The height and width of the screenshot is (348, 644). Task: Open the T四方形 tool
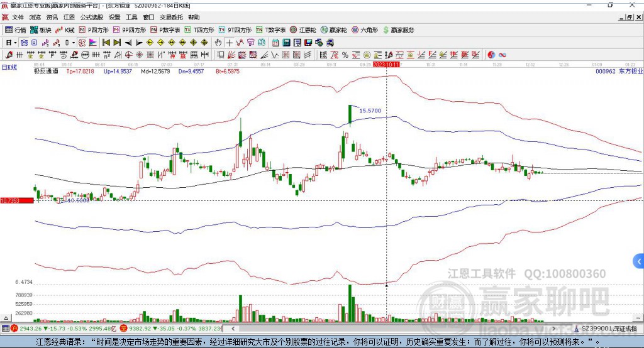[199, 30]
